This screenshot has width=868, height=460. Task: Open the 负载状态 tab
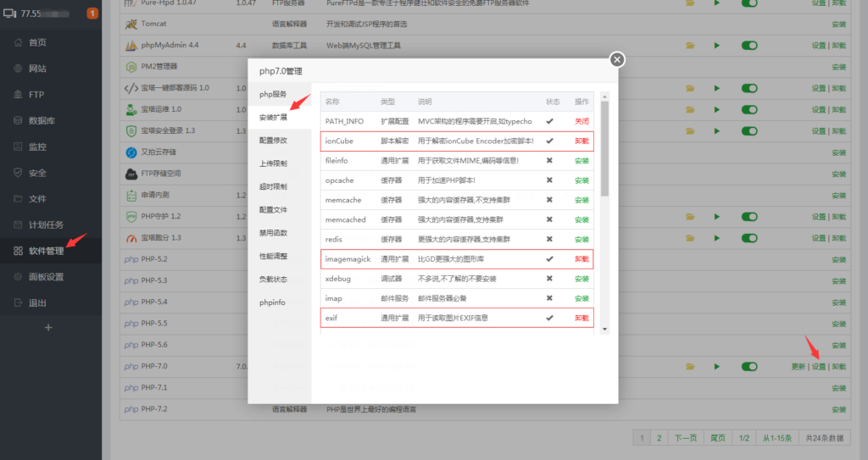click(280, 280)
